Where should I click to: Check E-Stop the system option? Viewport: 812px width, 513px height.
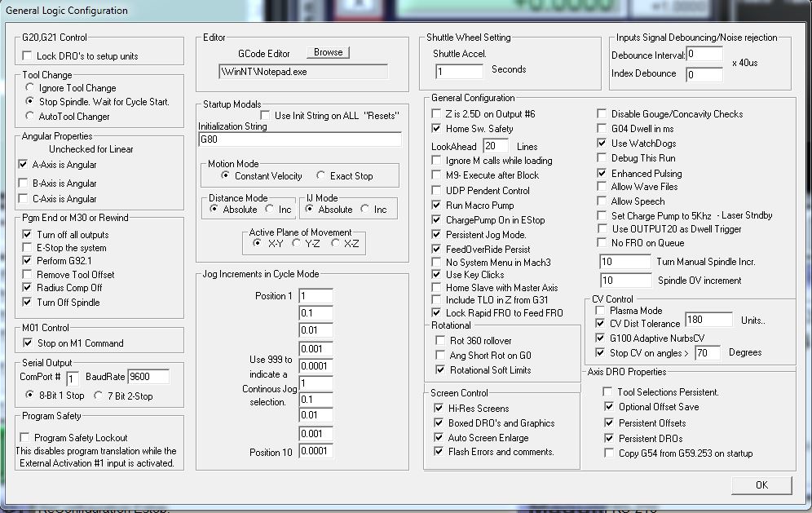coord(28,248)
